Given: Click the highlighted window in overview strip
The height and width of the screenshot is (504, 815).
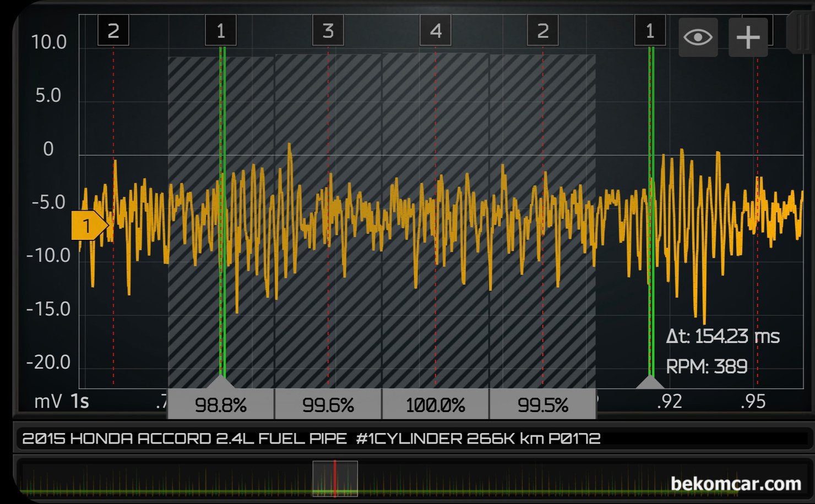Looking at the screenshot, I should tap(335, 479).
